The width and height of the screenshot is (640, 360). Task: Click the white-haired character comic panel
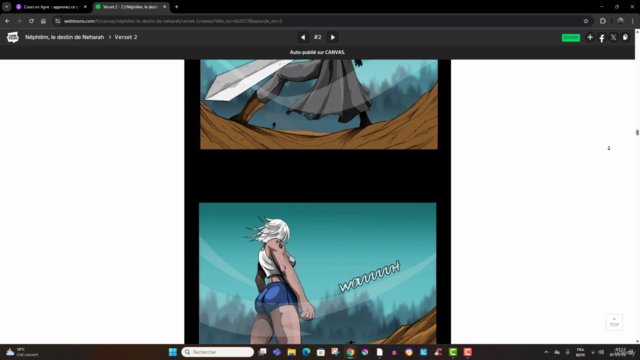[318, 273]
